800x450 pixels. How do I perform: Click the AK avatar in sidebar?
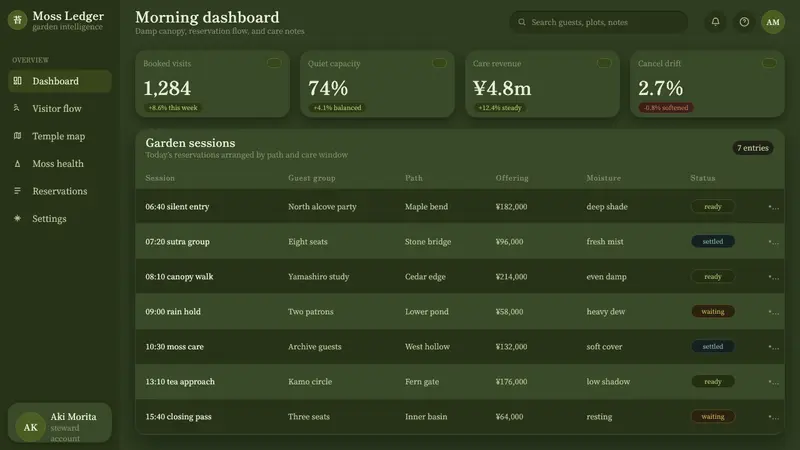point(30,427)
